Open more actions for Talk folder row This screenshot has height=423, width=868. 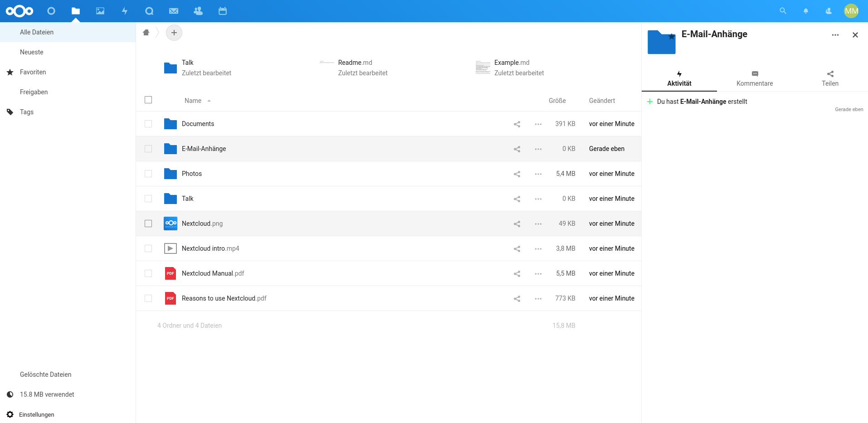pyautogui.click(x=538, y=199)
